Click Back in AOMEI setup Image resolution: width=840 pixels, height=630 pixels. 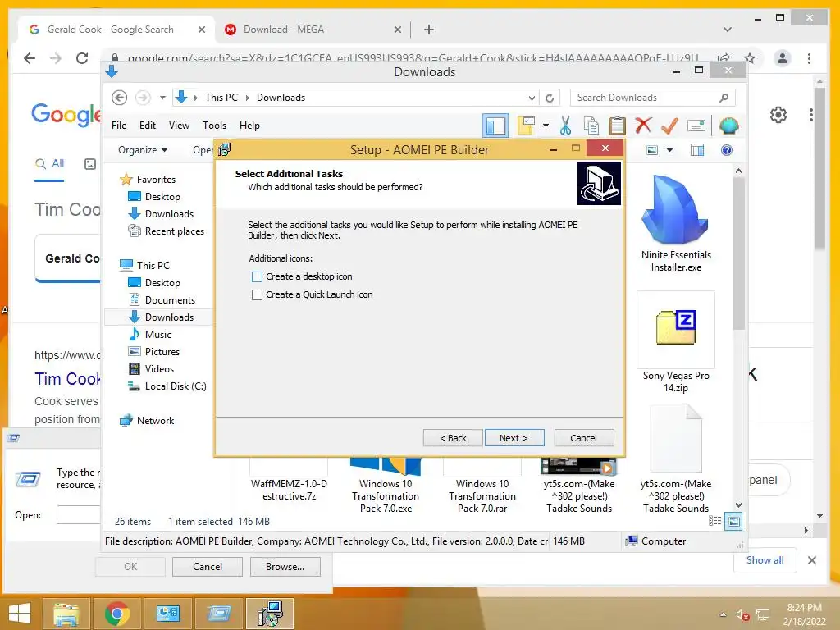pos(453,438)
